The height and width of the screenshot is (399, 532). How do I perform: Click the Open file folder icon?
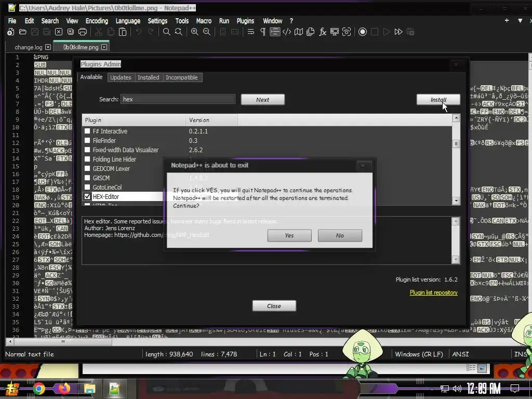23,32
